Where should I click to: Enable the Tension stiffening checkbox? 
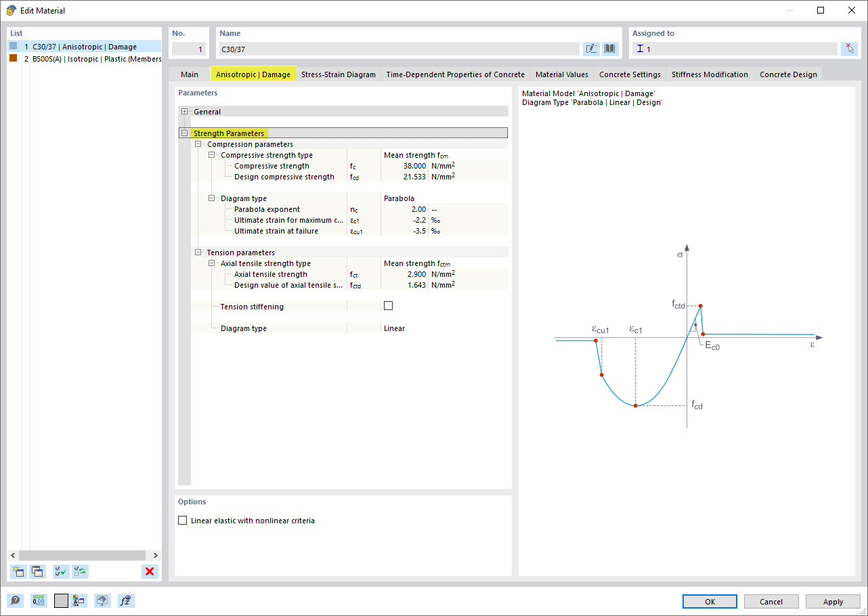(x=388, y=306)
